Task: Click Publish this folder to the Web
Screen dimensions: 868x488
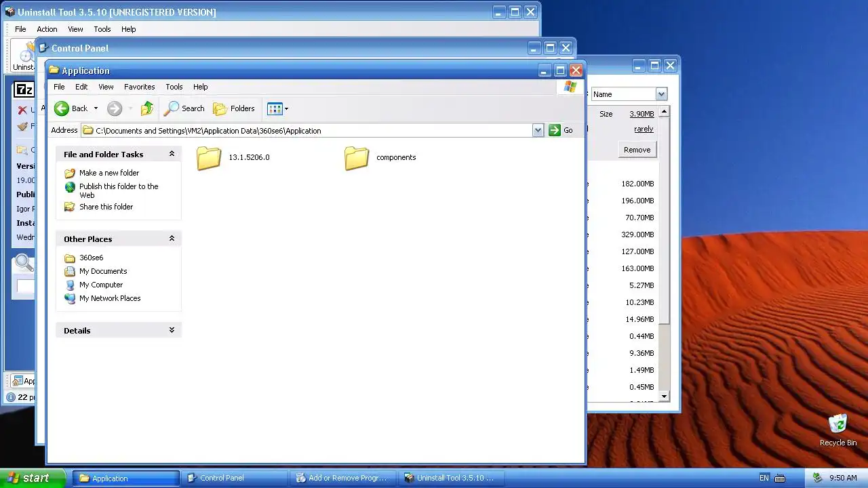Action: coord(119,190)
